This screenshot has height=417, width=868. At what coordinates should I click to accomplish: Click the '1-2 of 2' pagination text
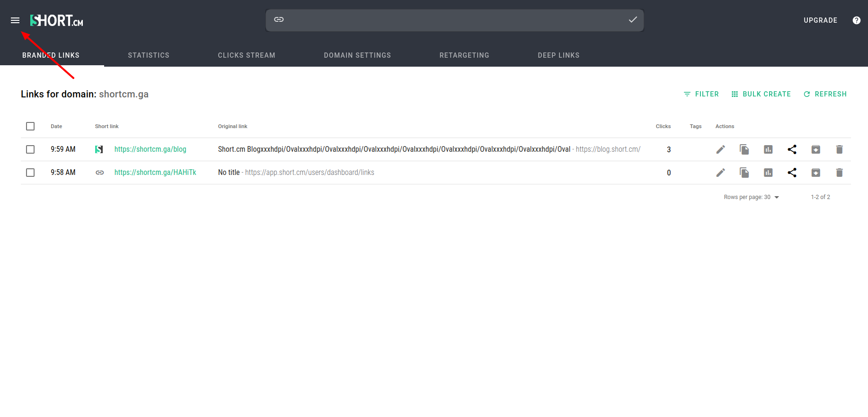point(821,197)
